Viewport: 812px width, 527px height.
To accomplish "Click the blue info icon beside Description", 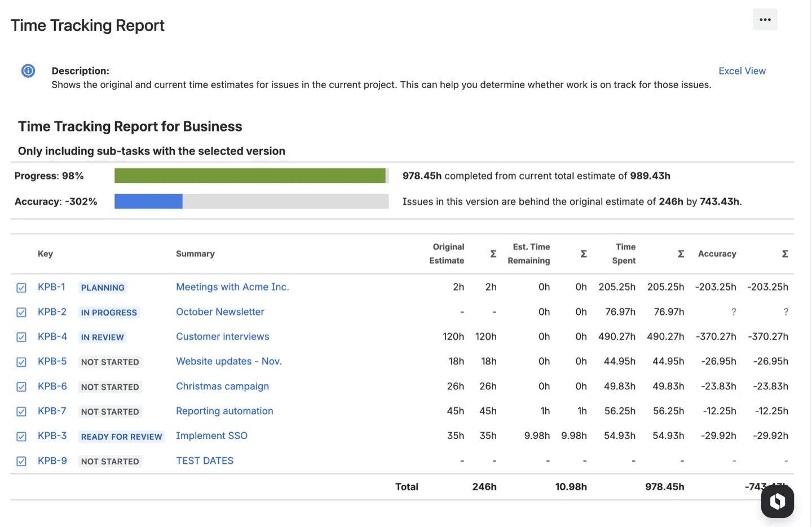I will [28, 71].
